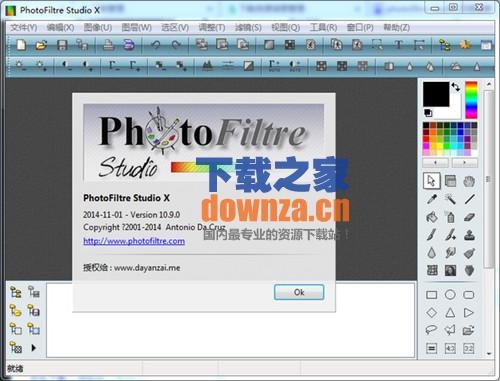Open the 工具(R) menu
This screenshot has width=500, height=381.
coord(323,28)
